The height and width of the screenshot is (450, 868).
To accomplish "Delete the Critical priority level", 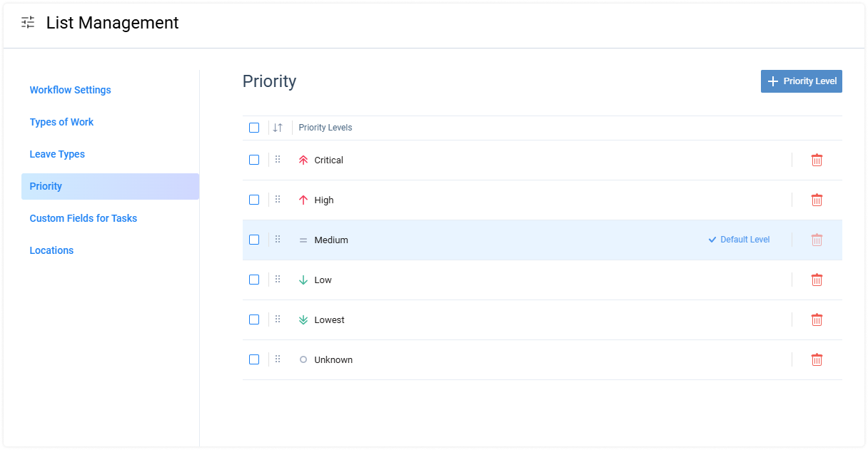I will [x=817, y=160].
